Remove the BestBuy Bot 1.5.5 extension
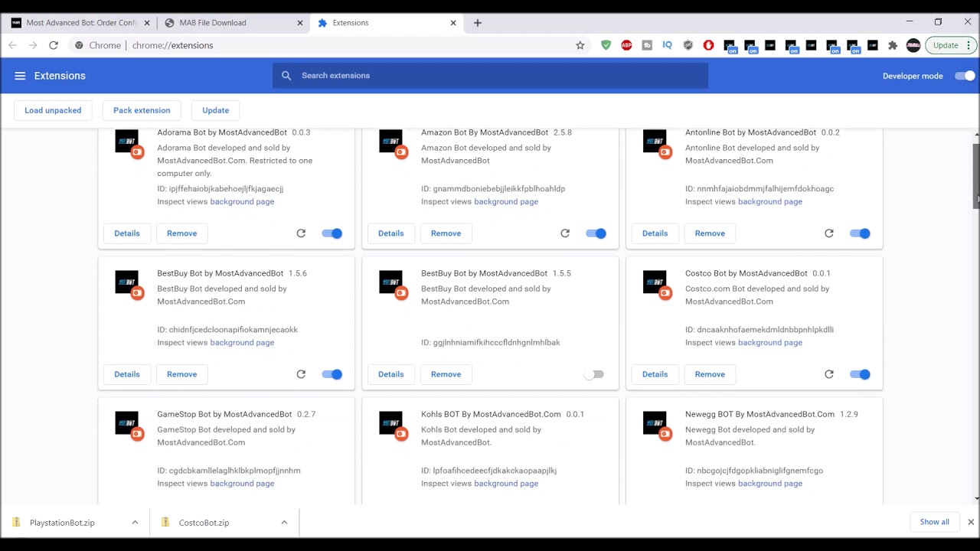 446,374
